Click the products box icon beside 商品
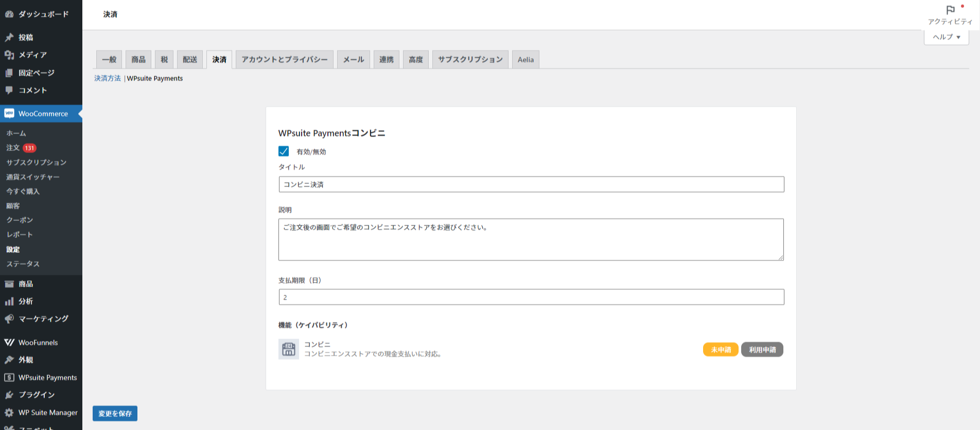 coord(9,283)
